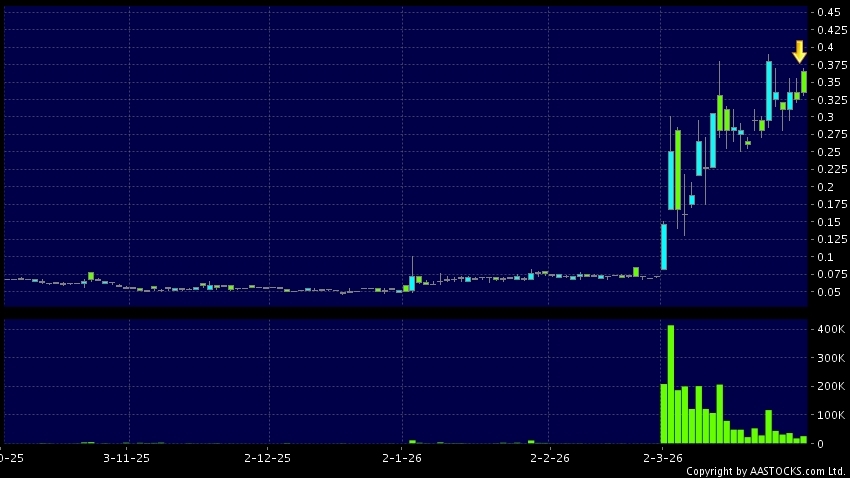Click the 0.2 price axis label
Screen dimensions: 850x478
pos(827,187)
